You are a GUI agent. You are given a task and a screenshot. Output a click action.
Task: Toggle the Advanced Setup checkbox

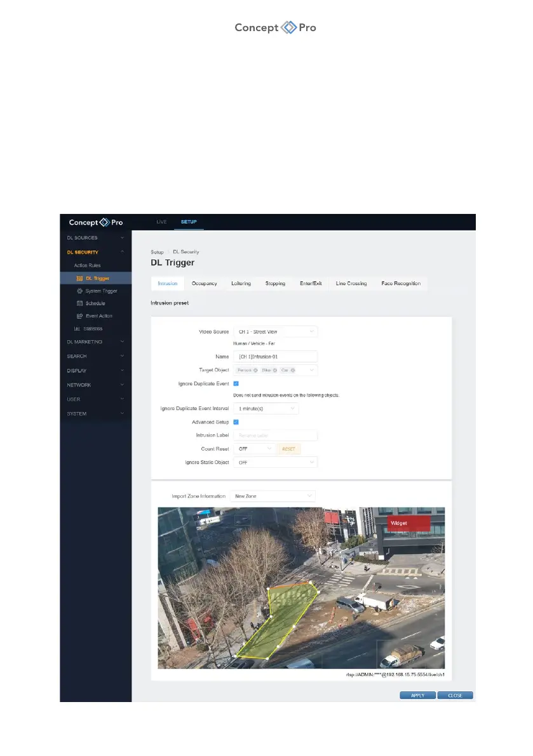click(x=236, y=422)
